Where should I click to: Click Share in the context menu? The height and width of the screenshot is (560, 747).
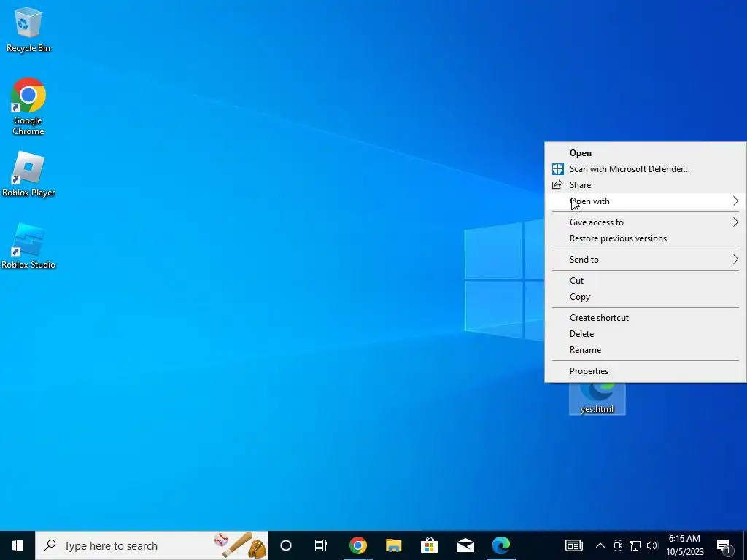pyautogui.click(x=645, y=184)
